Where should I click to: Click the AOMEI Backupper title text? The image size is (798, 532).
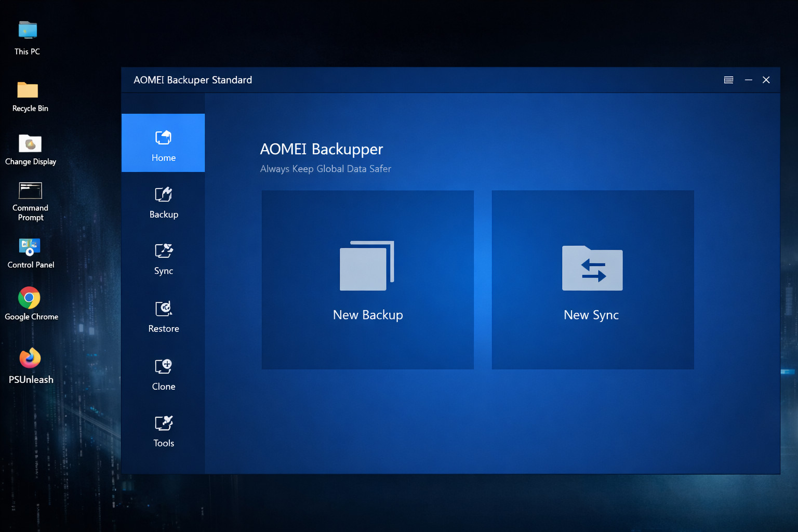point(321,149)
